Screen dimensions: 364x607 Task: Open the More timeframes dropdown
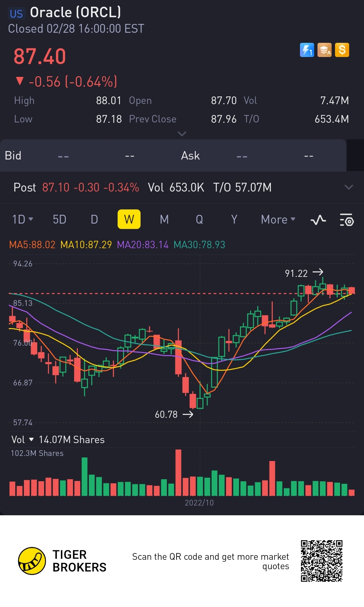pyautogui.click(x=278, y=220)
